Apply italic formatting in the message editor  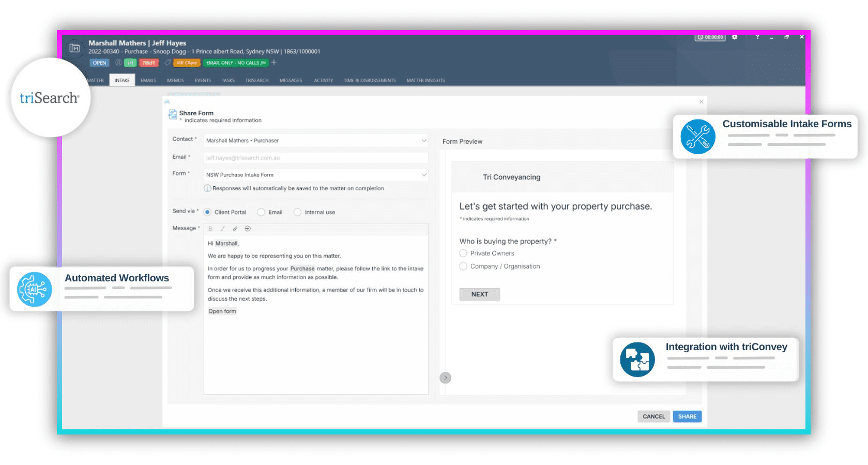[x=223, y=229]
